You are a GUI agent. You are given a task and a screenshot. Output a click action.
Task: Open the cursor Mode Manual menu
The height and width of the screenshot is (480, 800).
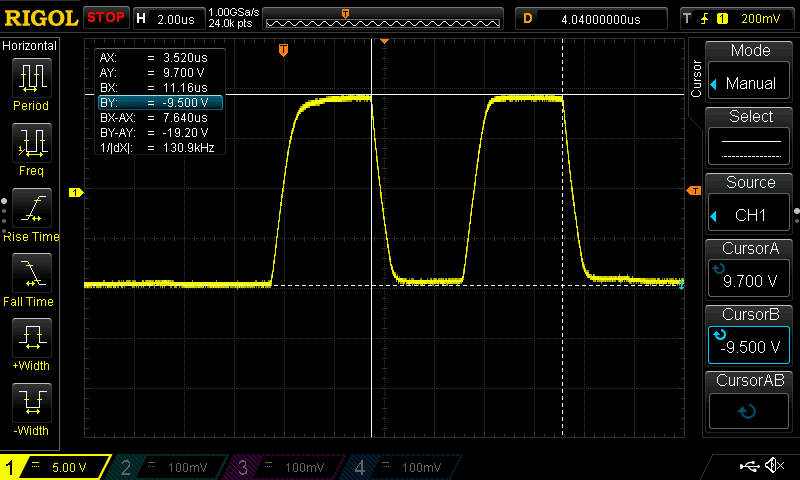pos(750,72)
